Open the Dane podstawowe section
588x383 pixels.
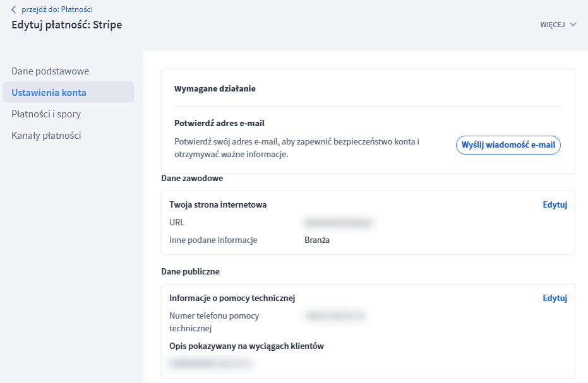pos(50,71)
